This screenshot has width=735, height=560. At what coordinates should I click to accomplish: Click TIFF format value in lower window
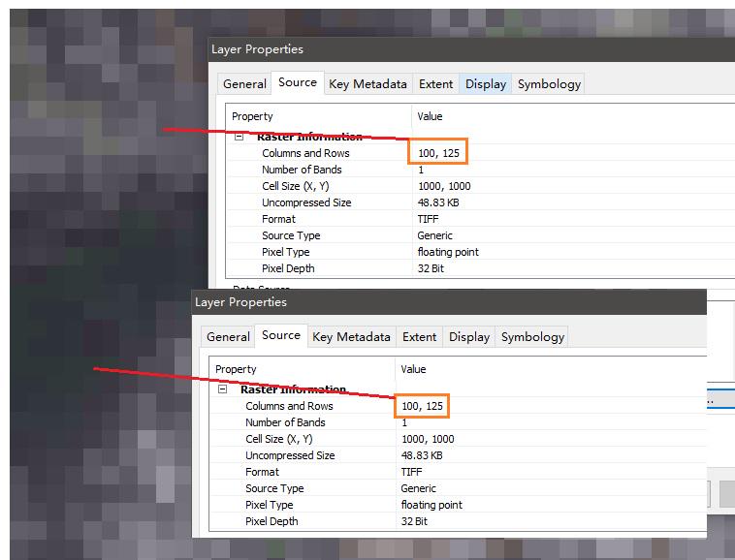tap(411, 472)
